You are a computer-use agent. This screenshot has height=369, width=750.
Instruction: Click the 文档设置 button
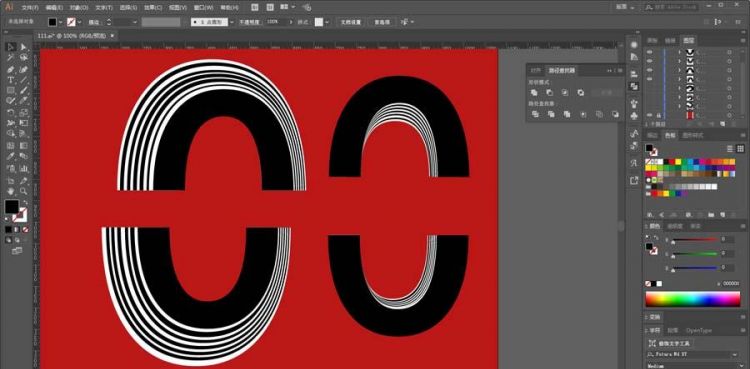point(351,22)
